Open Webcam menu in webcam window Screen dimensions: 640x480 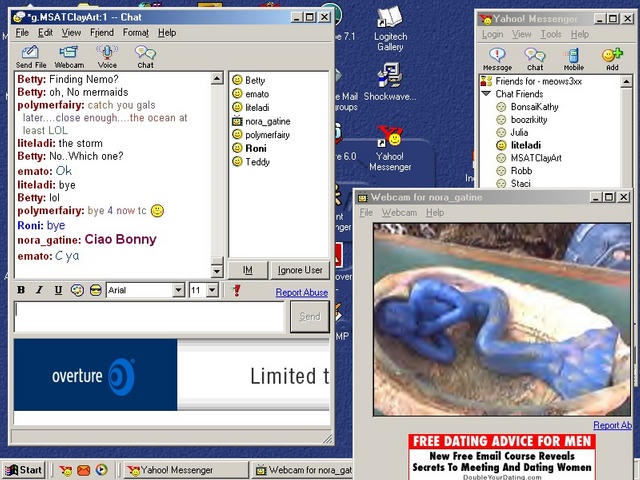pyautogui.click(x=399, y=213)
